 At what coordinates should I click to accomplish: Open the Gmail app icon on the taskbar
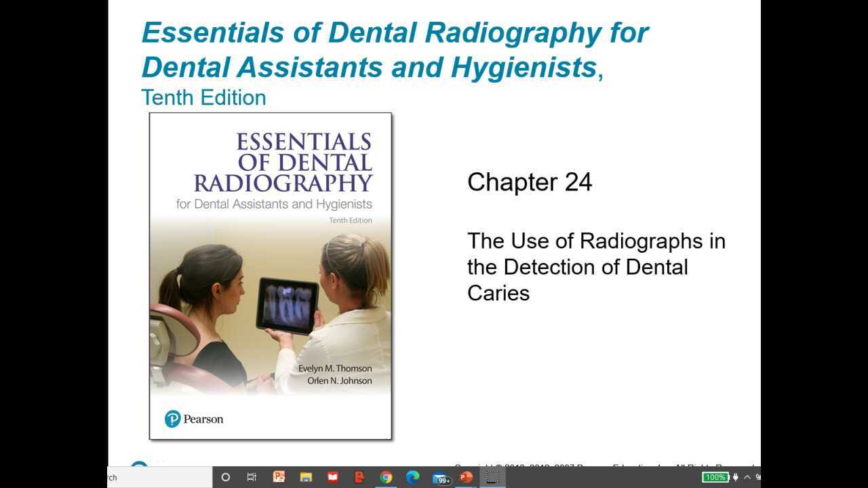point(332,477)
